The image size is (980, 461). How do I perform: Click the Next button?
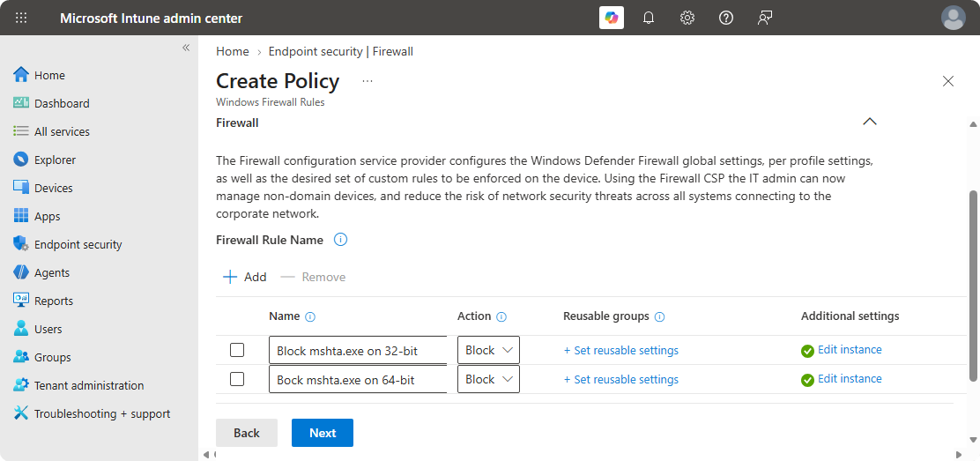point(323,433)
